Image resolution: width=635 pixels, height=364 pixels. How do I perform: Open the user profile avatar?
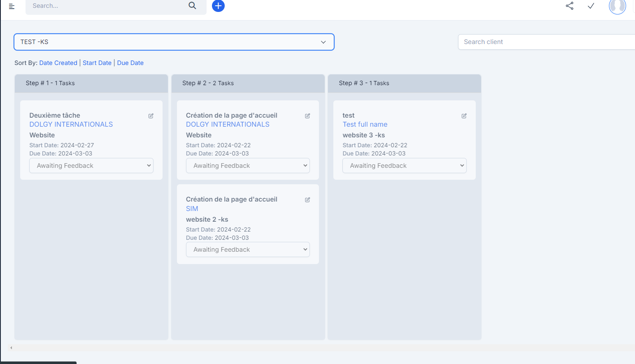tap(617, 7)
